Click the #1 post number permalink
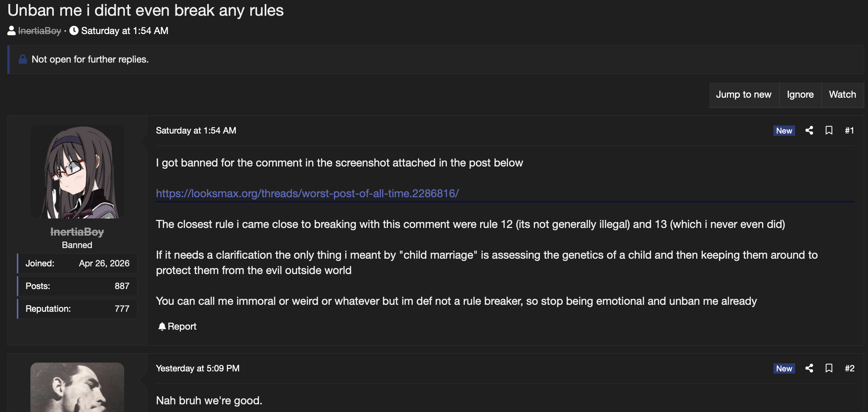Viewport: 868px width, 412px height. [x=849, y=131]
